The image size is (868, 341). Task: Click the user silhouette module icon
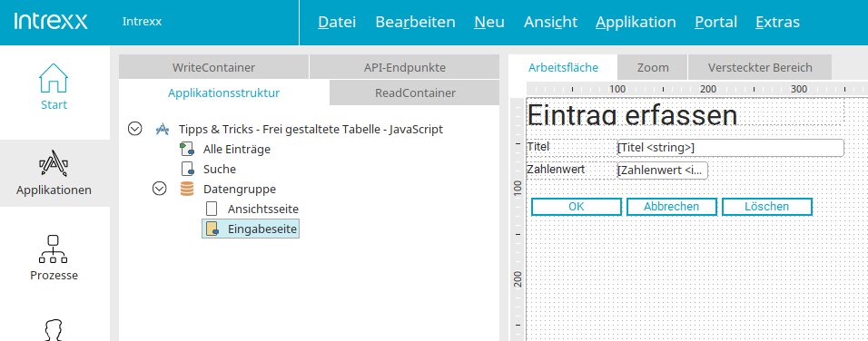[54, 330]
